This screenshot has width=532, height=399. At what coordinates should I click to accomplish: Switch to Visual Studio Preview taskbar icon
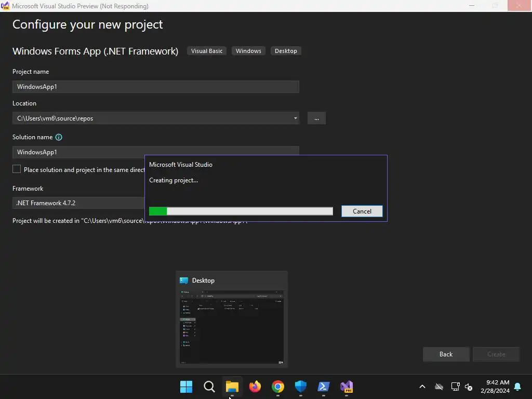(347, 387)
